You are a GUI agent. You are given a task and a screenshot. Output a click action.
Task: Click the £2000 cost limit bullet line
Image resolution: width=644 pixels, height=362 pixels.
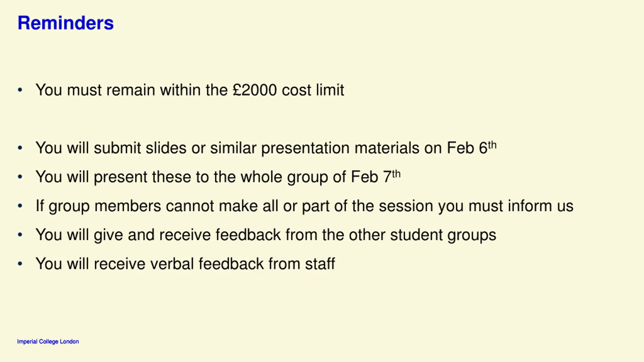190,90
